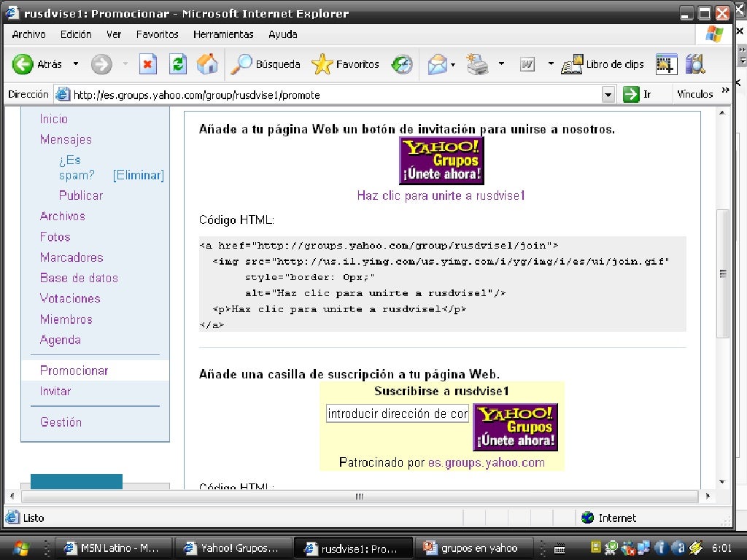Image resolution: width=747 pixels, height=560 pixels.
Task: Click the Ir go button
Action: click(x=637, y=94)
